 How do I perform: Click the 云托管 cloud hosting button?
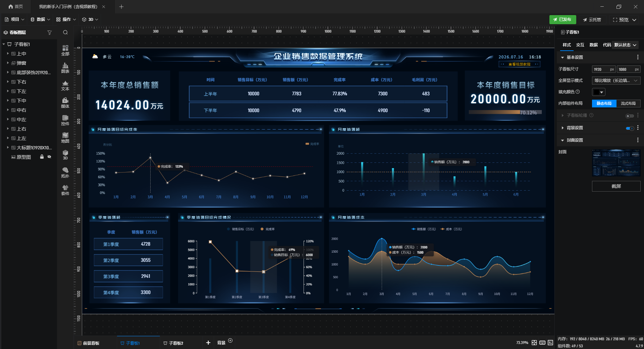coord(592,20)
